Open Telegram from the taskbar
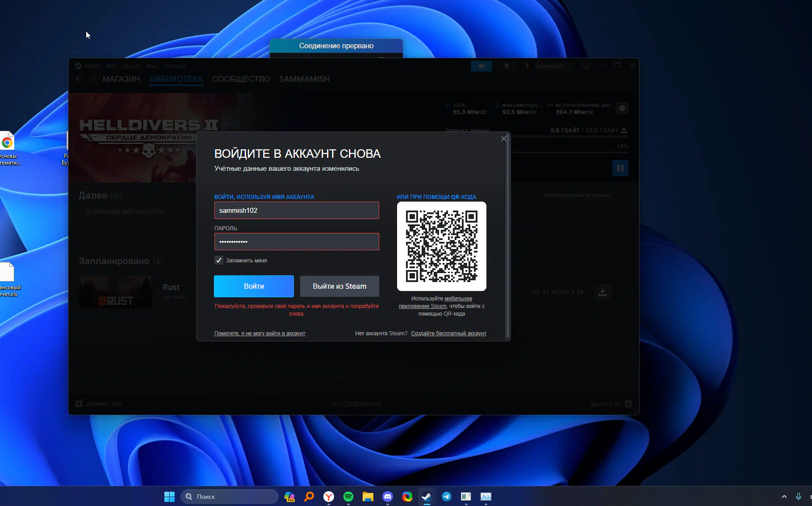Screen dimensions: 812x506 point(447,497)
